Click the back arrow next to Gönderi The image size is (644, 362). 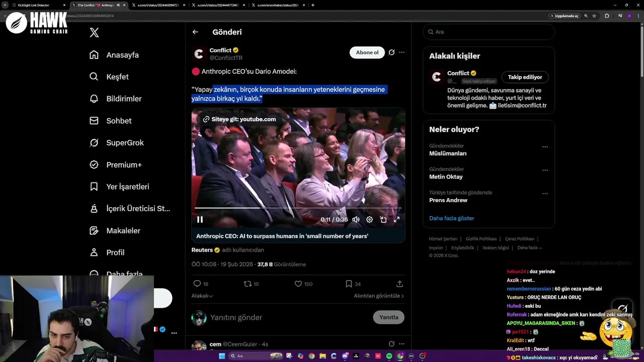pos(195,32)
